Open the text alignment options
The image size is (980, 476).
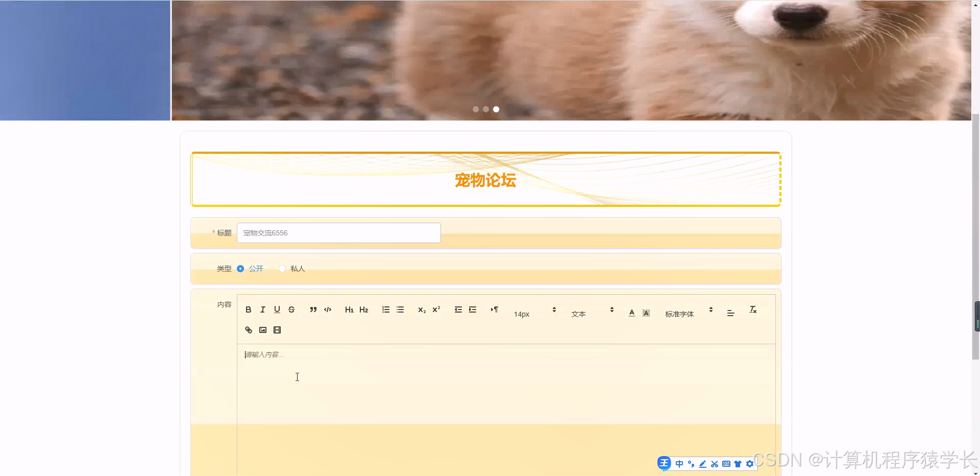coord(730,313)
